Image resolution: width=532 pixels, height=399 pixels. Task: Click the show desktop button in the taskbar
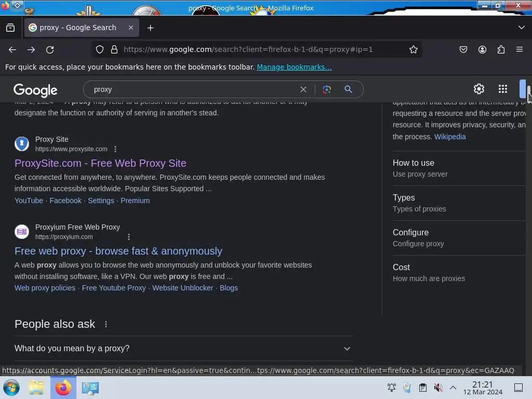tap(518, 388)
